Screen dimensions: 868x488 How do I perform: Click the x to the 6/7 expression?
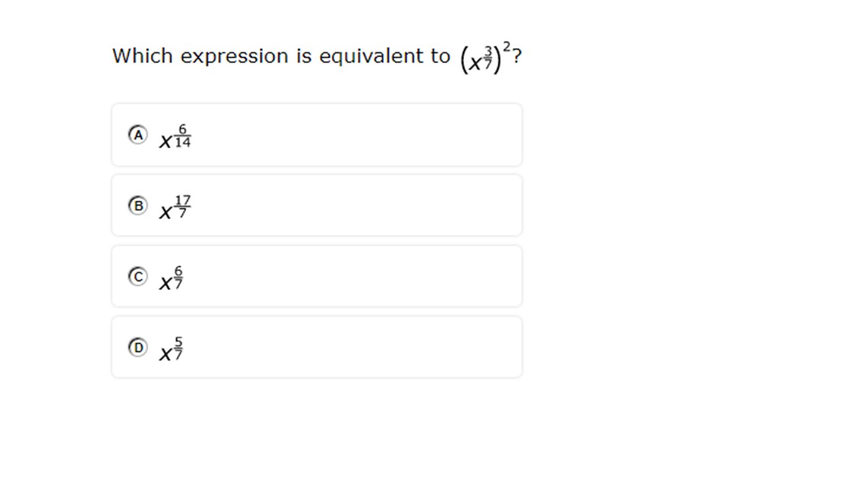[171, 279]
